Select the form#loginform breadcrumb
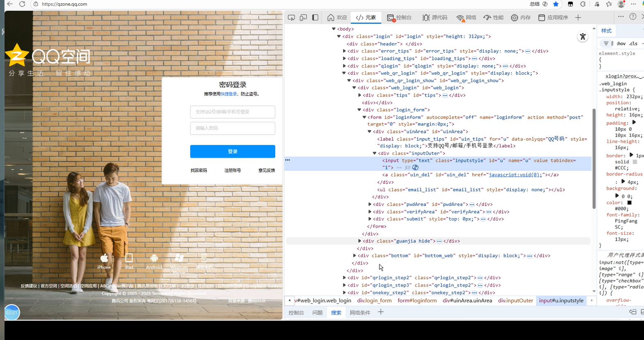 coord(417,301)
